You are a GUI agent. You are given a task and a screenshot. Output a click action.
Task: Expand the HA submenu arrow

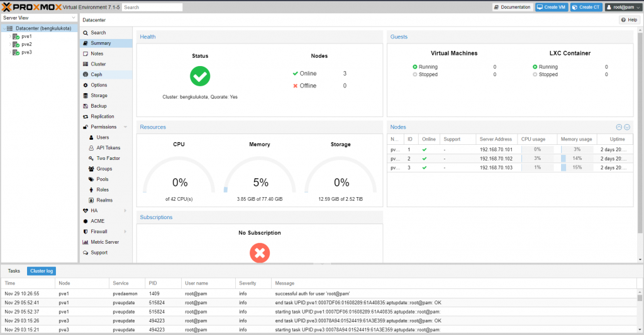pyautogui.click(x=125, y=211)
